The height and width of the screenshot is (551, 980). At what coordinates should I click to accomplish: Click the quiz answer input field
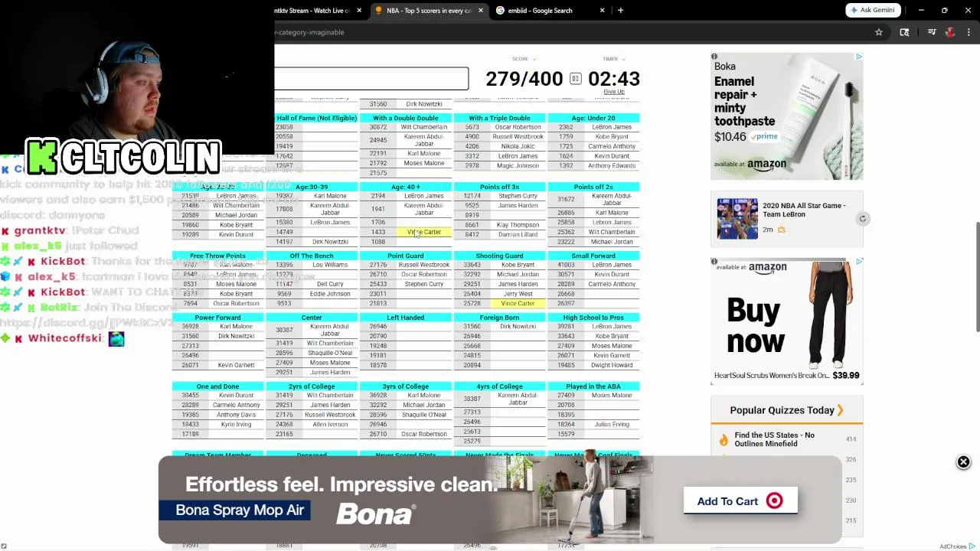(371, 79)
